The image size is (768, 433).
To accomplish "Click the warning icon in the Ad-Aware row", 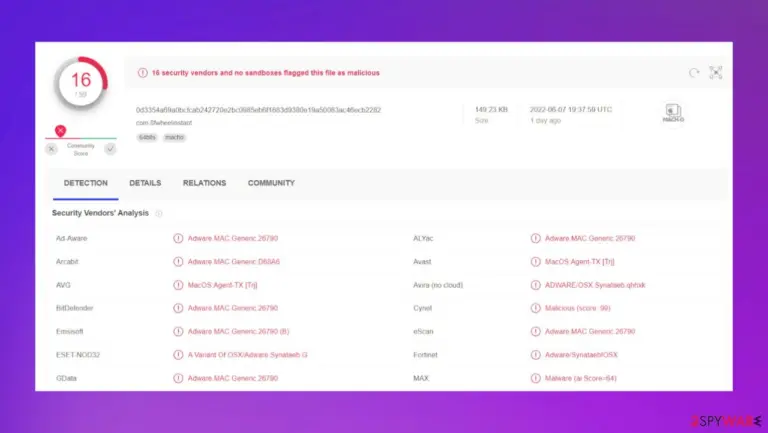I will coord(178,238).
